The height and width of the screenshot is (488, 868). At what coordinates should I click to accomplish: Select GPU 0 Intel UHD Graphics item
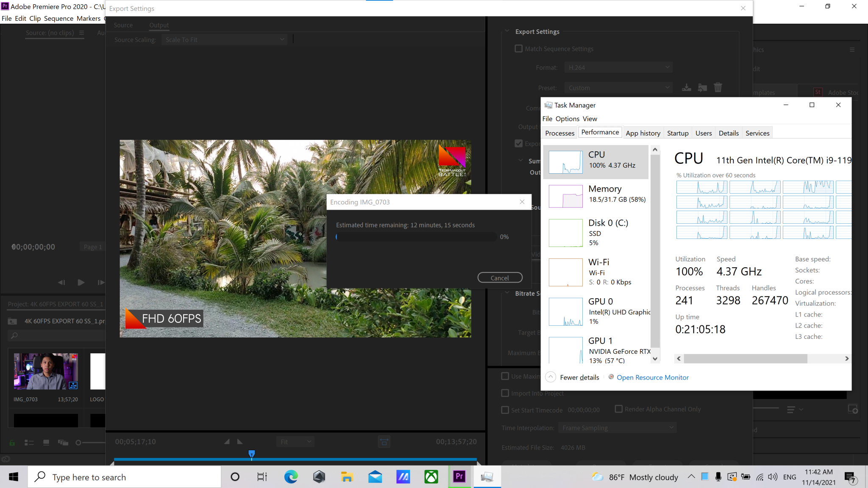pos(596,311)
